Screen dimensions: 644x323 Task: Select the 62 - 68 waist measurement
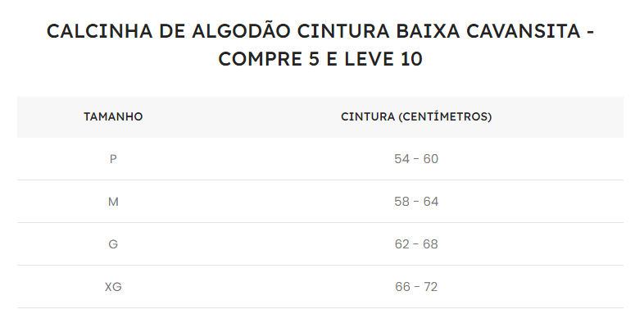(x=416, y=244)
